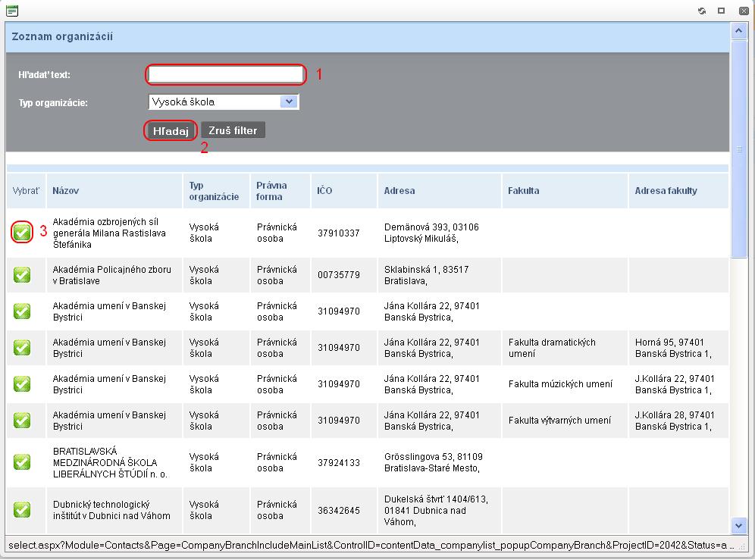Click the green window icon in the title bar

click(x=12, y=11)
